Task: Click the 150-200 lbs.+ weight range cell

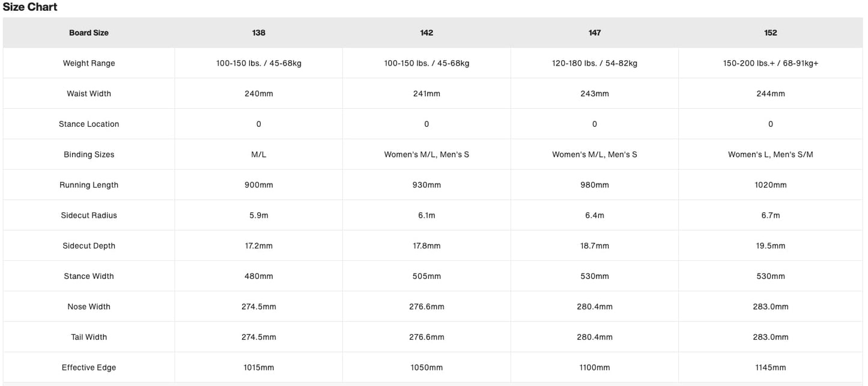Action: tap(771, 63)
